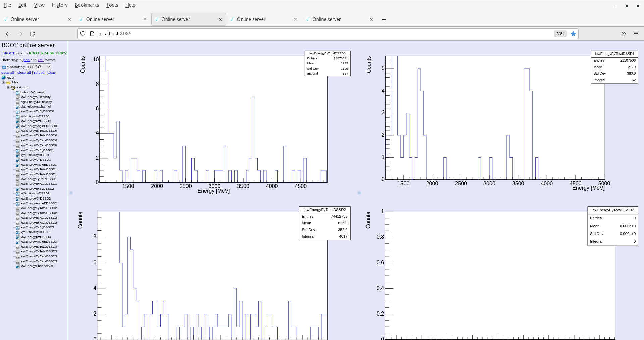Viewport: 644px width, 340px height.
Task: Select the lowEnergyChannelADC histogram icon
Action: (x=17, y=266)
